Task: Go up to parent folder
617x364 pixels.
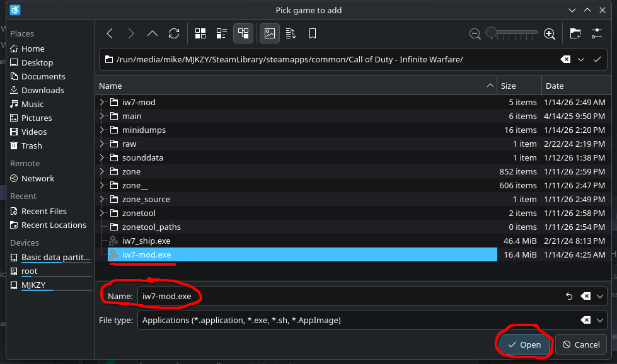Action: [x=153, y=33]
